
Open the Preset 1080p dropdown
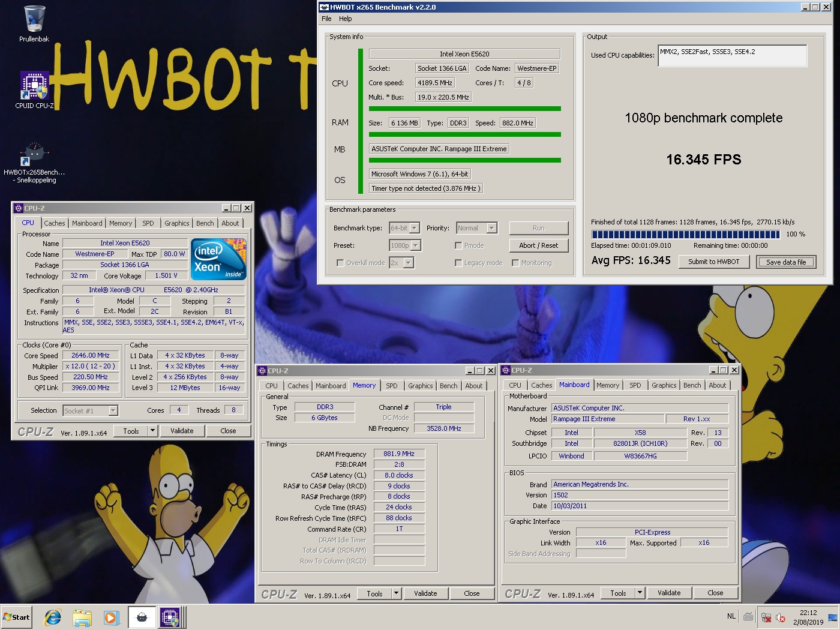pos(416,245)
